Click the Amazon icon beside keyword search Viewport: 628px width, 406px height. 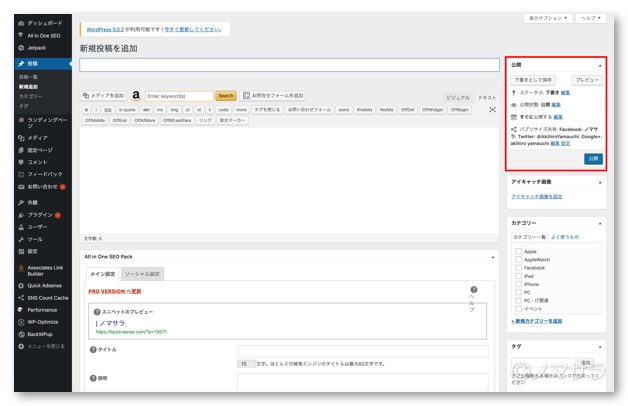click(x=136, y=96)
